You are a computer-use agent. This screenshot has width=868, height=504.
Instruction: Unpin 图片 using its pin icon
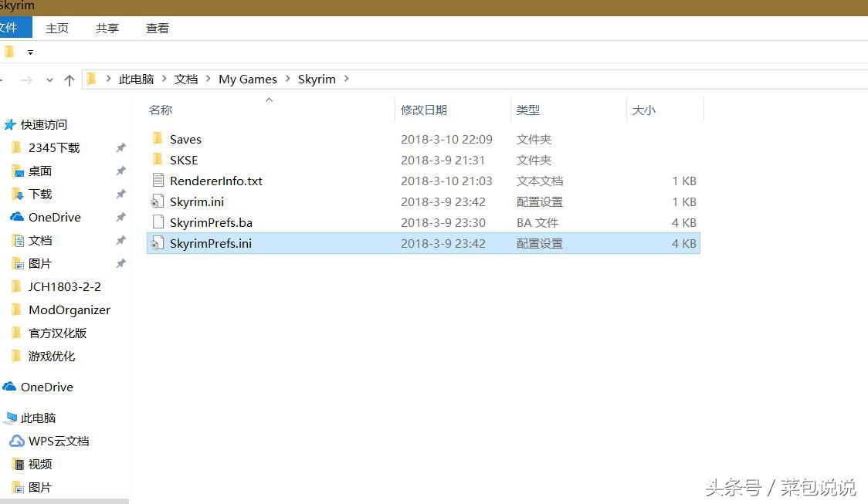point(120,263)
